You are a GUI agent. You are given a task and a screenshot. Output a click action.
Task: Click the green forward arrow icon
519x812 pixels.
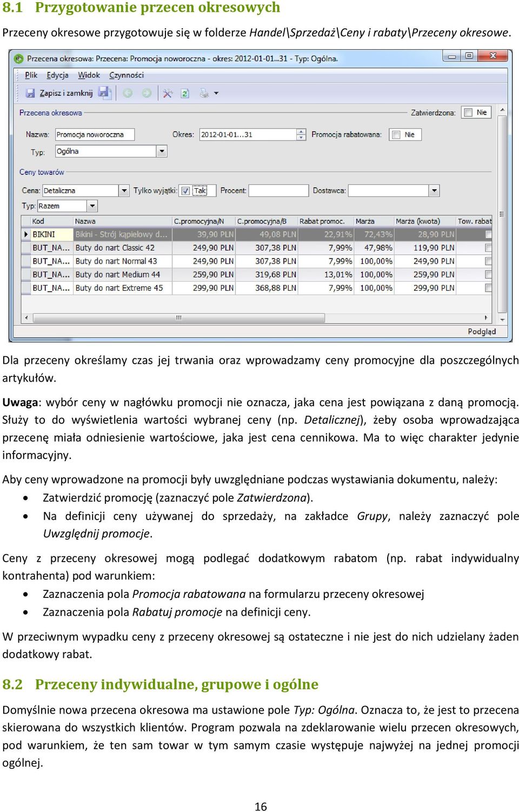coord(147,93)
